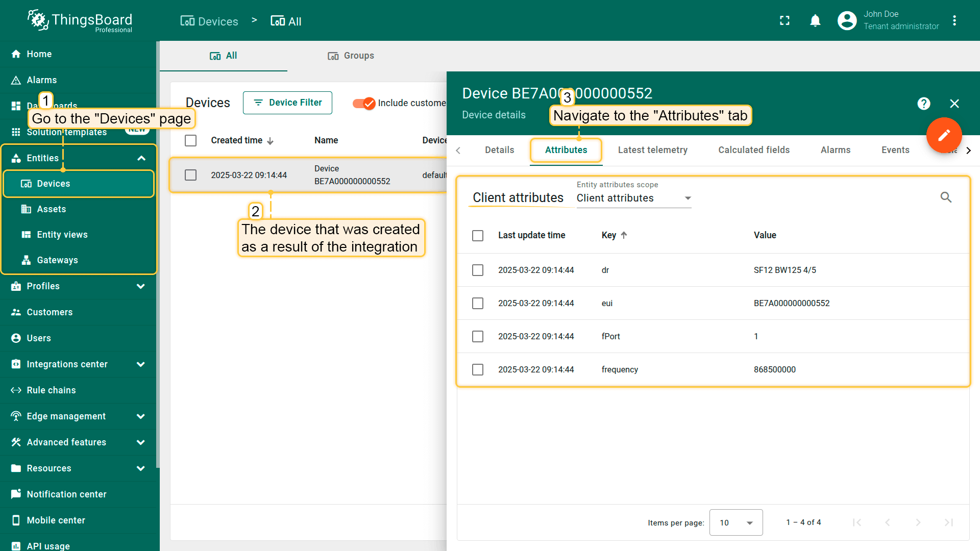Open Entity attributes scope dropdown
980x551 pixels.
point(633,198)
